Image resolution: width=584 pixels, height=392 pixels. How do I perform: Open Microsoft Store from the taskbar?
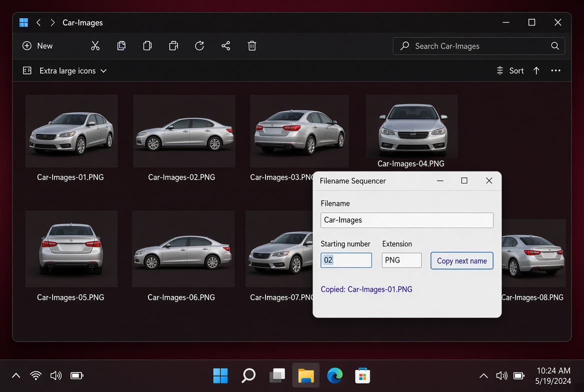point(362,375)
